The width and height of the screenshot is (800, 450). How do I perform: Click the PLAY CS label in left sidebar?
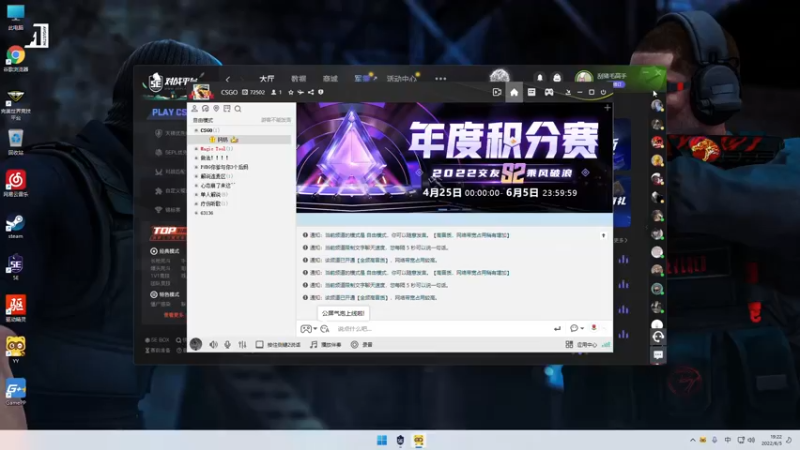[x=169, y=112]
